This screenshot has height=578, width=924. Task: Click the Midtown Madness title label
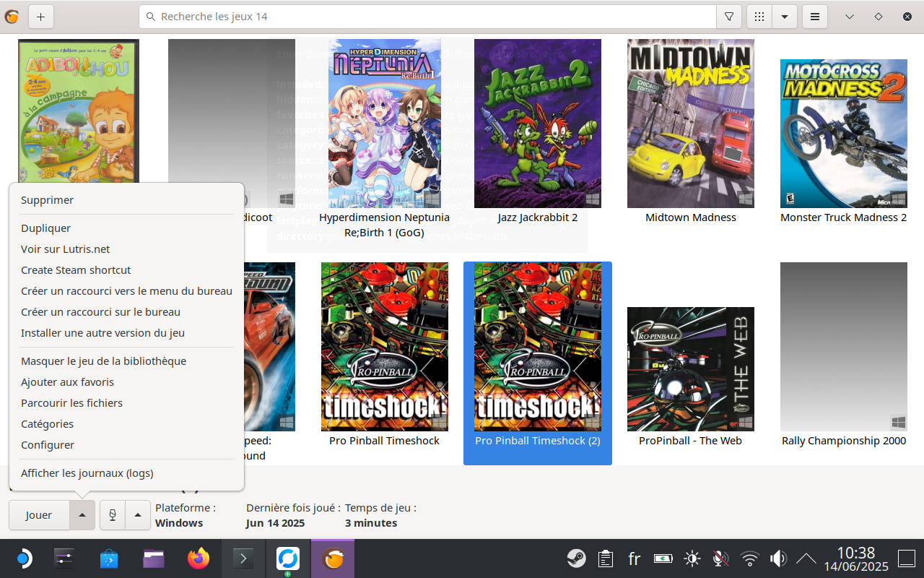(691, 217)
